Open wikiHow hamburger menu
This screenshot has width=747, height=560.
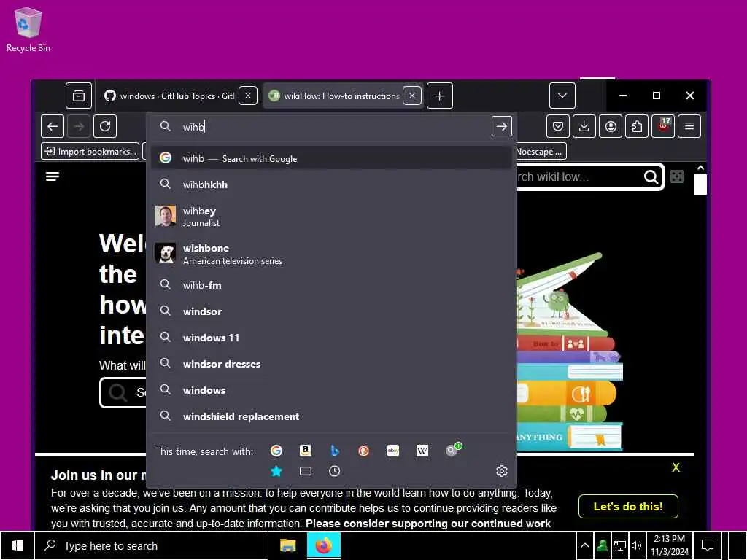coord(53,176)
